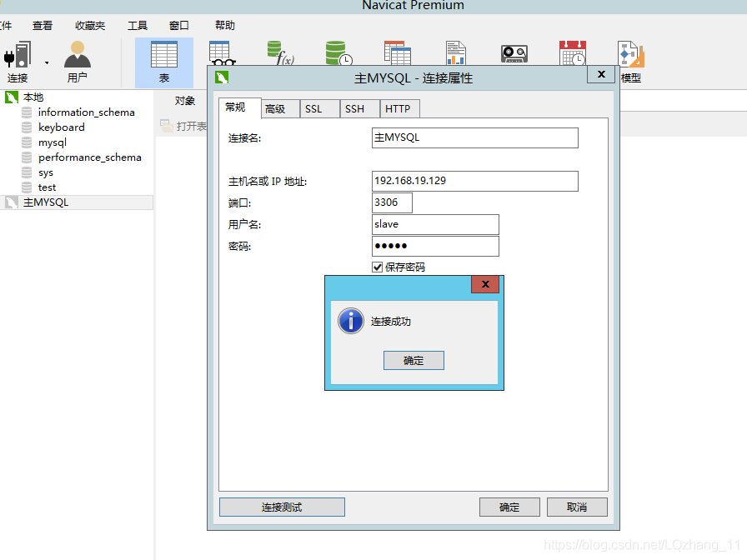This screenshot has width=747, height=560.
Task: Select keyboard database
Action: pyautogui.click(x=62, y=127)
